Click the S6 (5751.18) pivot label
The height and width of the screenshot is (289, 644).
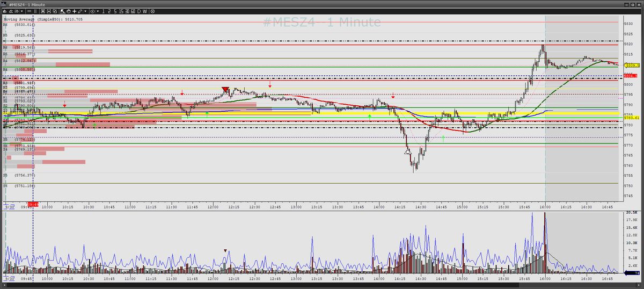click(x=19, y=186)
